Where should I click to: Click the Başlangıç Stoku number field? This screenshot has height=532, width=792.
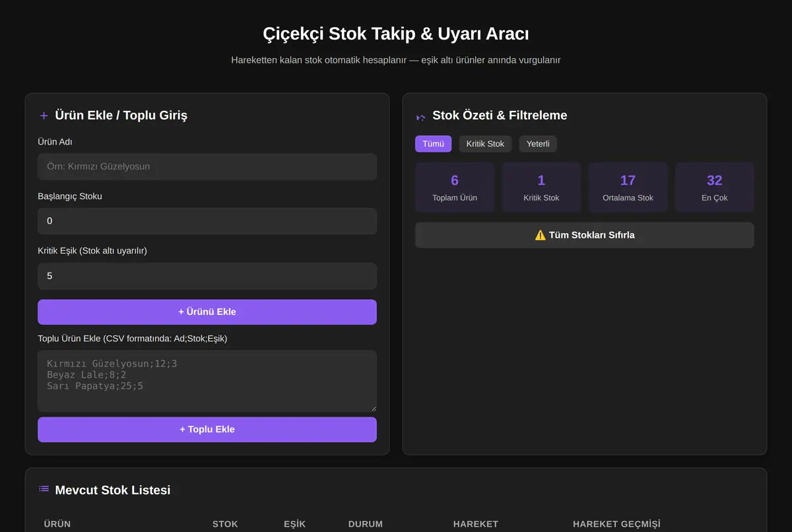[x=207, y=221]
